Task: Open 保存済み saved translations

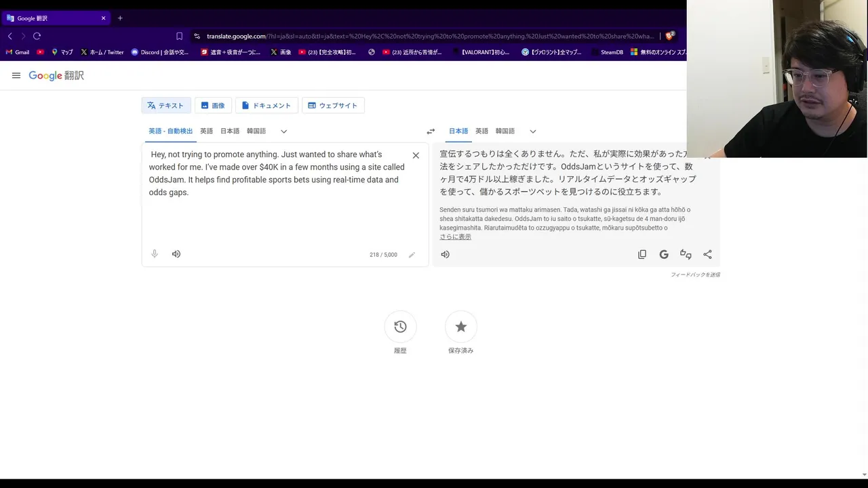Action: tap(461, 327)
